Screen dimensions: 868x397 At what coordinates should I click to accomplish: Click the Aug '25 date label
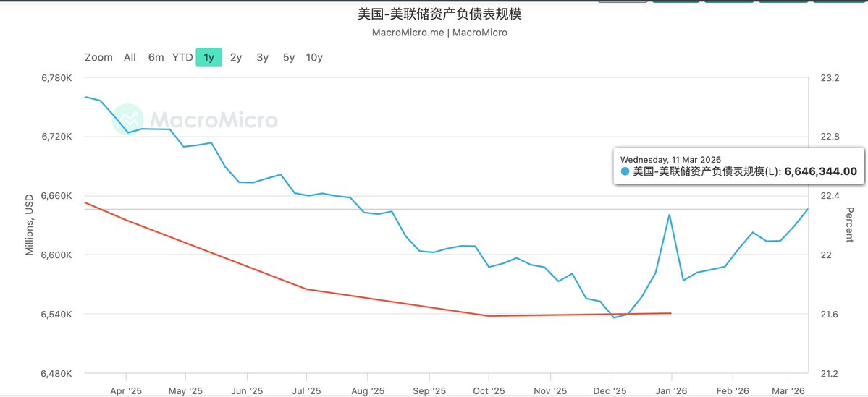(x=368, y=390)
